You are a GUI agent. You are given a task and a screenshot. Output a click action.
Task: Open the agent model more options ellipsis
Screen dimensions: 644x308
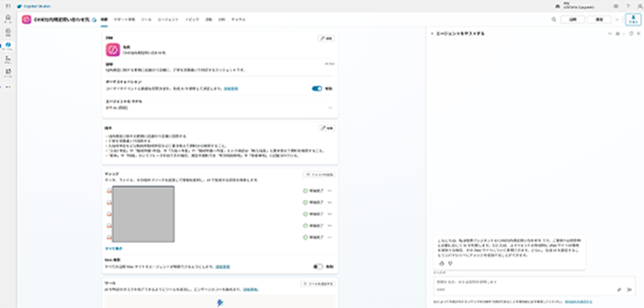tap(330, 107)
